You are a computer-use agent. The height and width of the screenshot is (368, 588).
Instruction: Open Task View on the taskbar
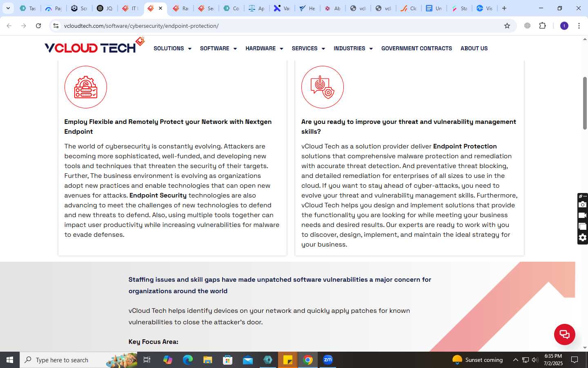coord(147,360)
